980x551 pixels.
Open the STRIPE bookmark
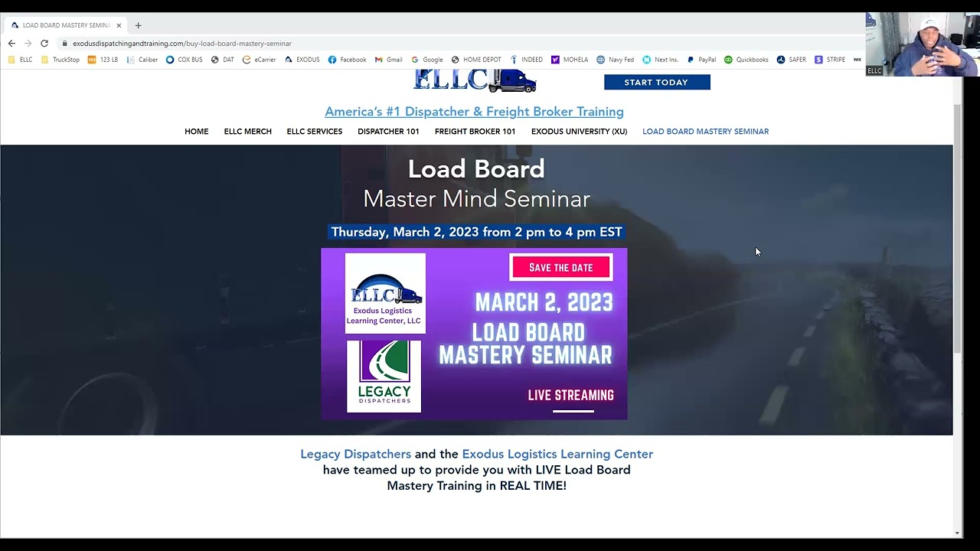[x=830, y=60]
